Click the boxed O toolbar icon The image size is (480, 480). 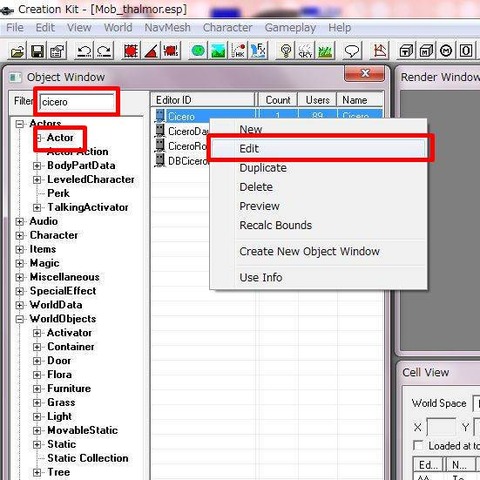466,51
